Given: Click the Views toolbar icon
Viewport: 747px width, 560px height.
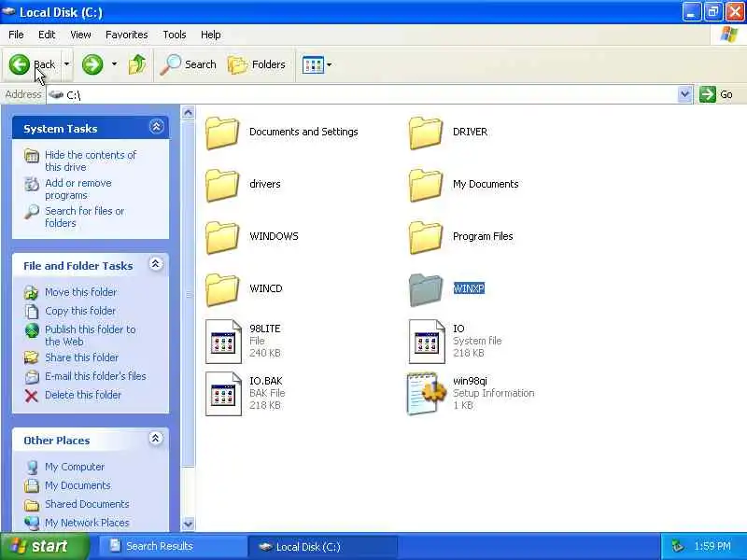Looking at the screenshot, I should click(x=313, y=64).
